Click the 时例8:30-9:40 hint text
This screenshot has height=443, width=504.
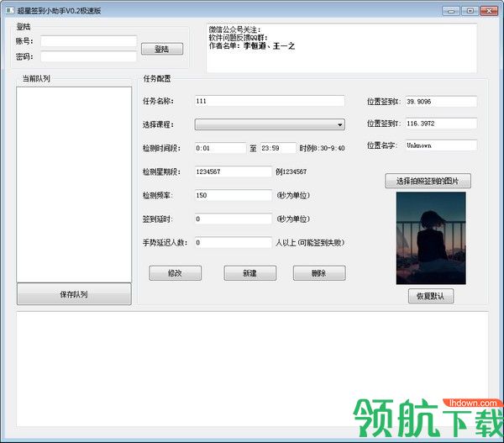point(322,148)
